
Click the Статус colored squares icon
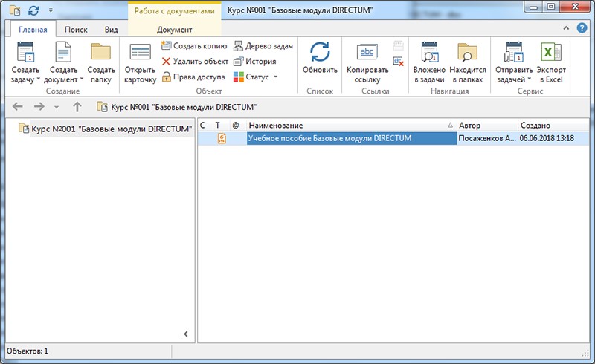(238, 77)
